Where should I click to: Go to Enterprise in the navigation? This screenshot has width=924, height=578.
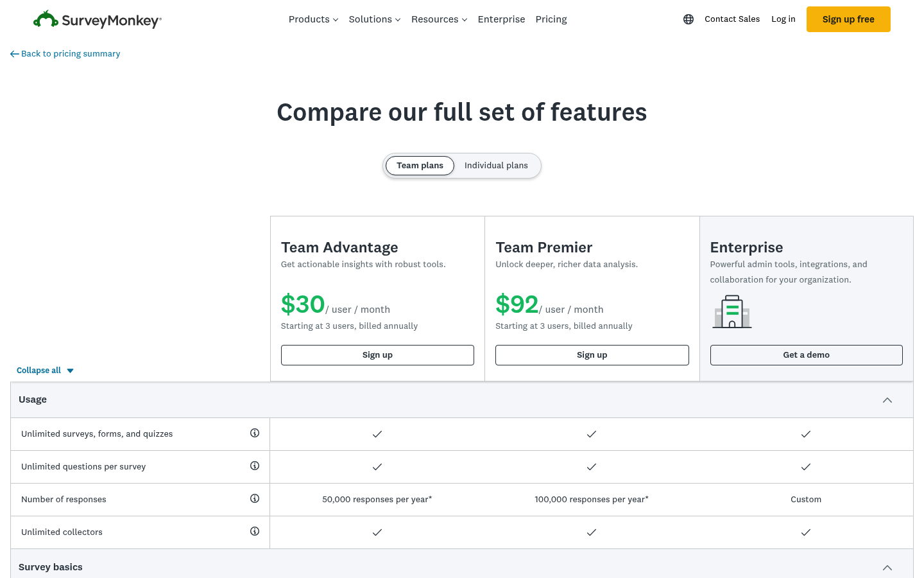point(501,19)
